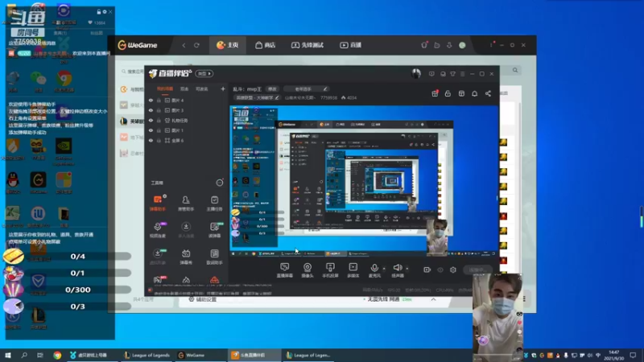
Task: Switch to WeGame 商店 tab
Action: point(265,45)
